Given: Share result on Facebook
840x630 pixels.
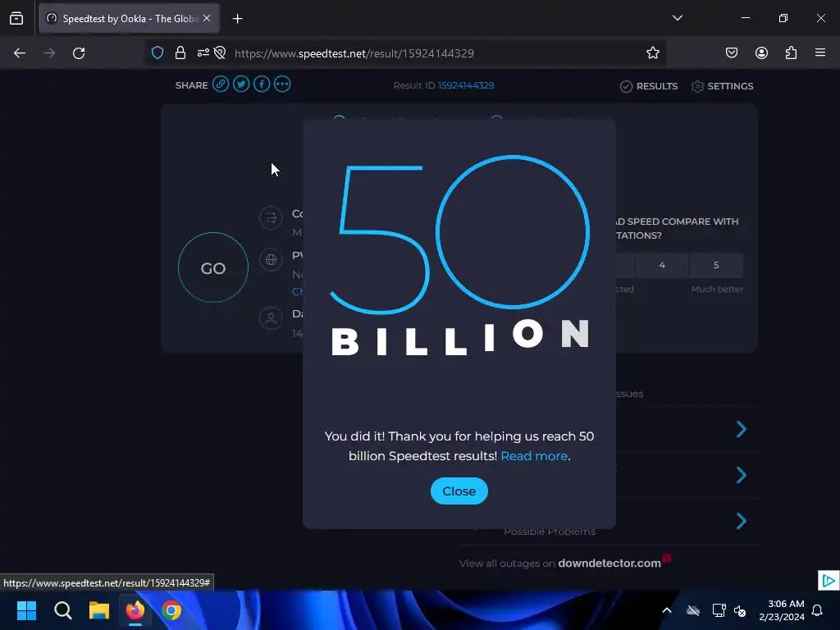Looking at the screenshot, I should click(x=262, y=84).
